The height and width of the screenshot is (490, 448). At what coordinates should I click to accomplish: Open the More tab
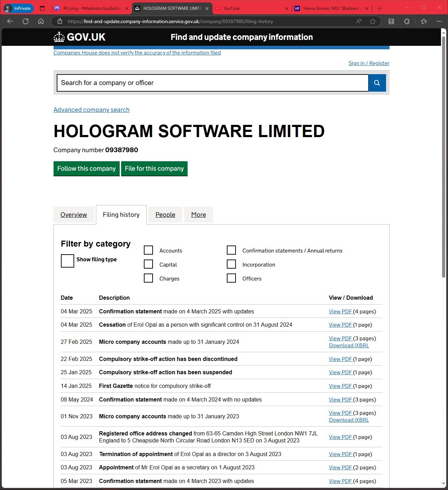(x=198, y=215)
